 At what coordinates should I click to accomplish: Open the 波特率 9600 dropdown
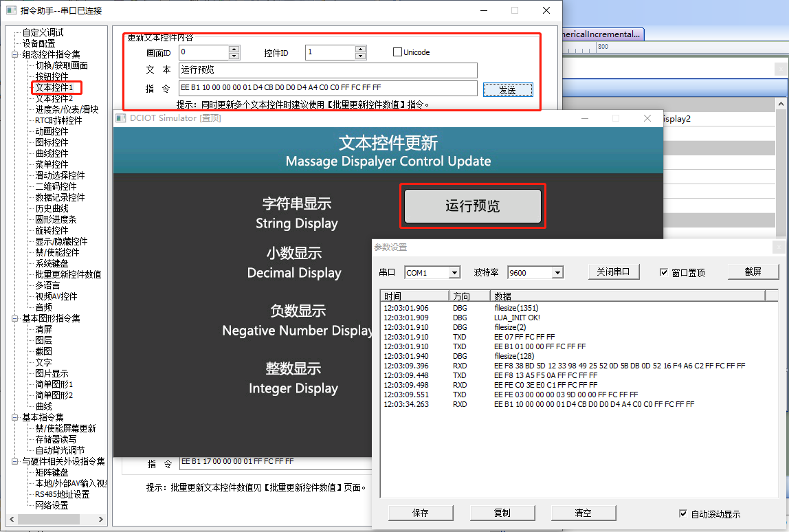pyautogui.click(x=557, y=272)
